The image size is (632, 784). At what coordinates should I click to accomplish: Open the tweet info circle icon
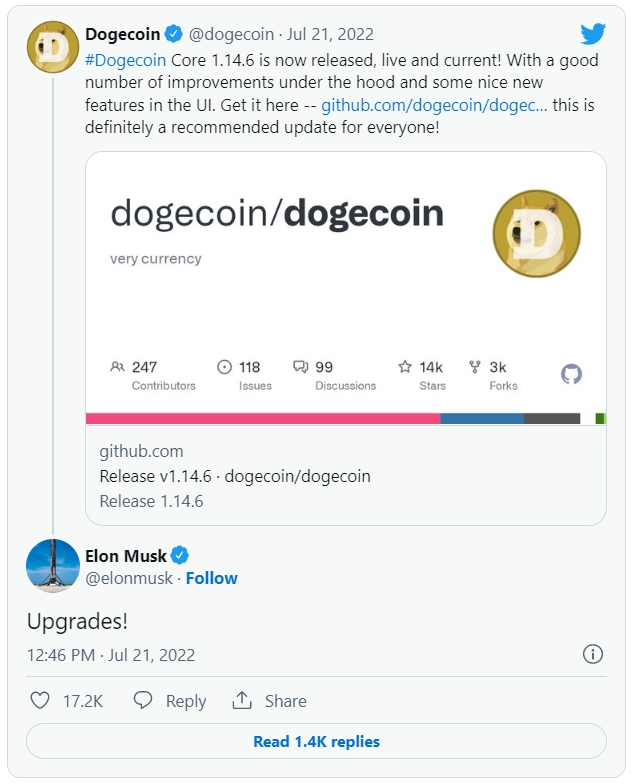point(592,654)
